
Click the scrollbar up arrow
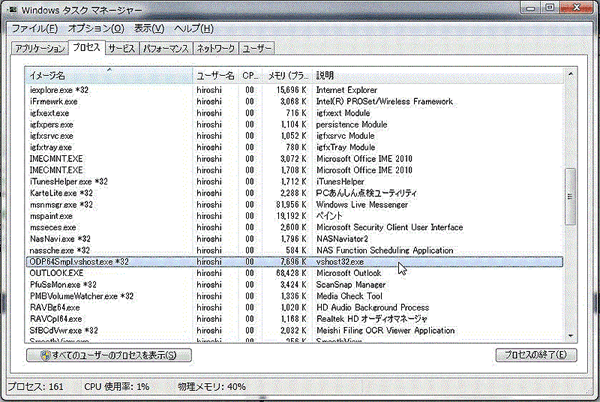[570, 74]
